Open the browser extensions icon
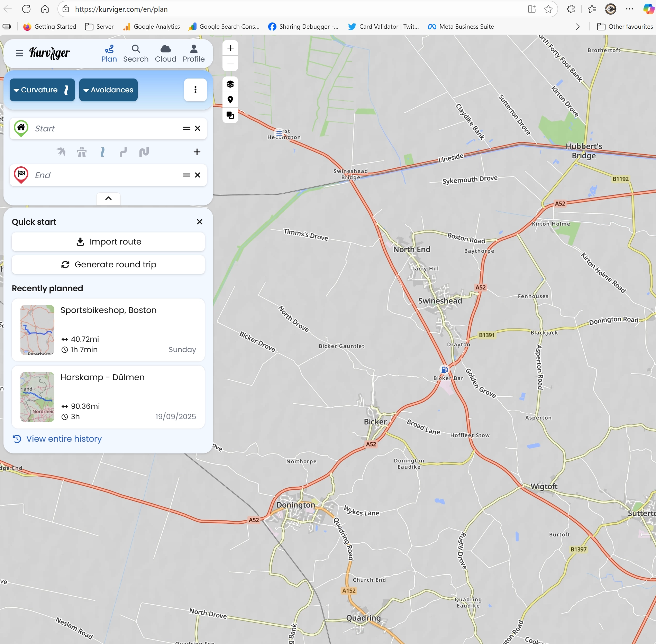Screen dimensions: 656x644 (571, 9)
